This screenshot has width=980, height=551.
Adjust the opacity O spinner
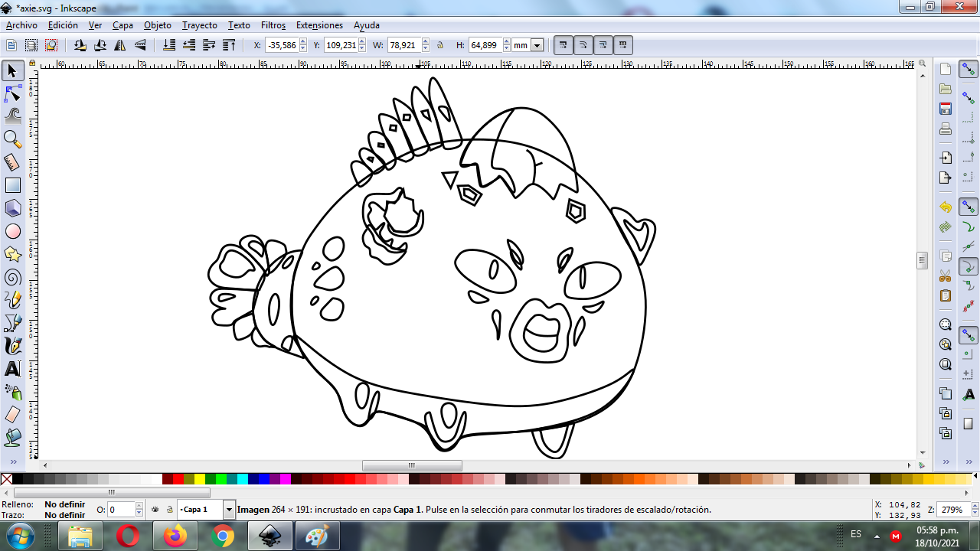pos(139,509)
